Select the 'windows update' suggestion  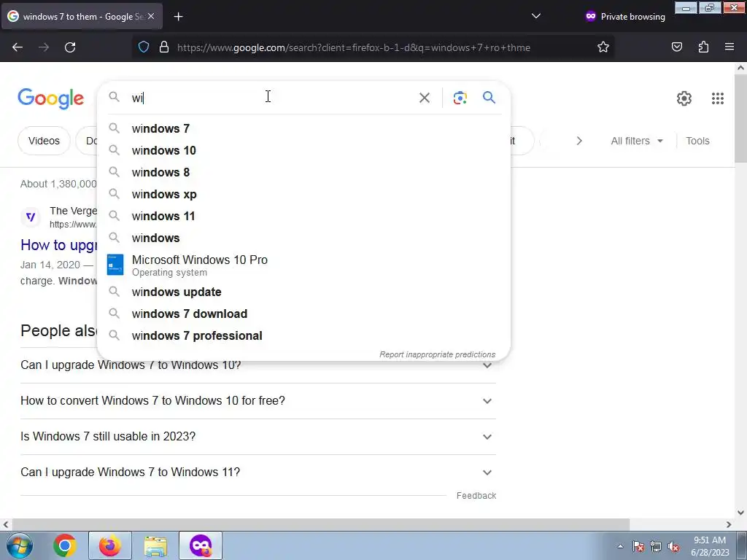coord(303,292)
